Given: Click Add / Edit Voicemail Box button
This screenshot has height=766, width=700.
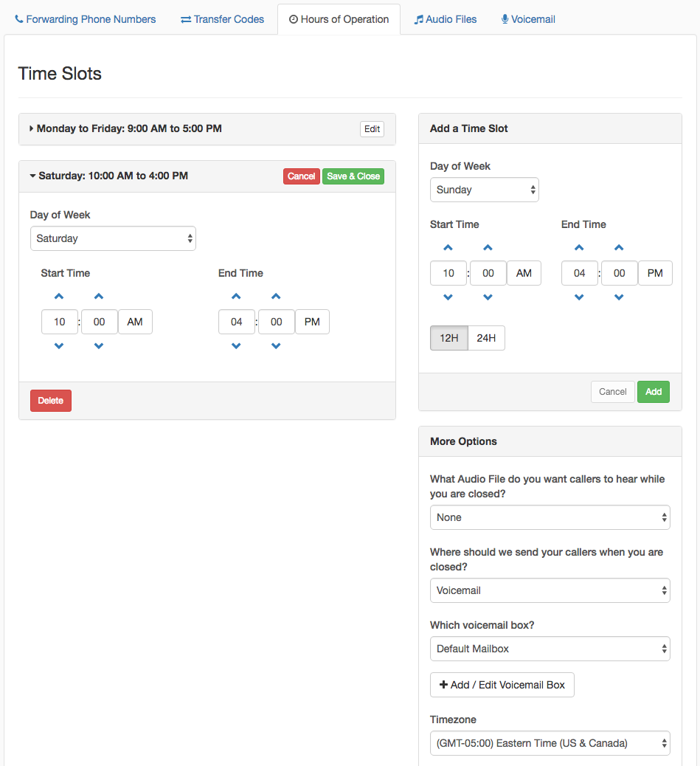Looking at the screenshot, I should [502, 685].
